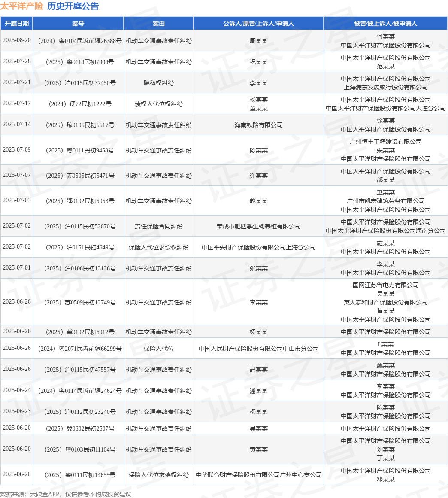448x498 pixels.
Task: Click defendant 广州市凯宏建筑劳务有限公司
Action: pos(385,201)
